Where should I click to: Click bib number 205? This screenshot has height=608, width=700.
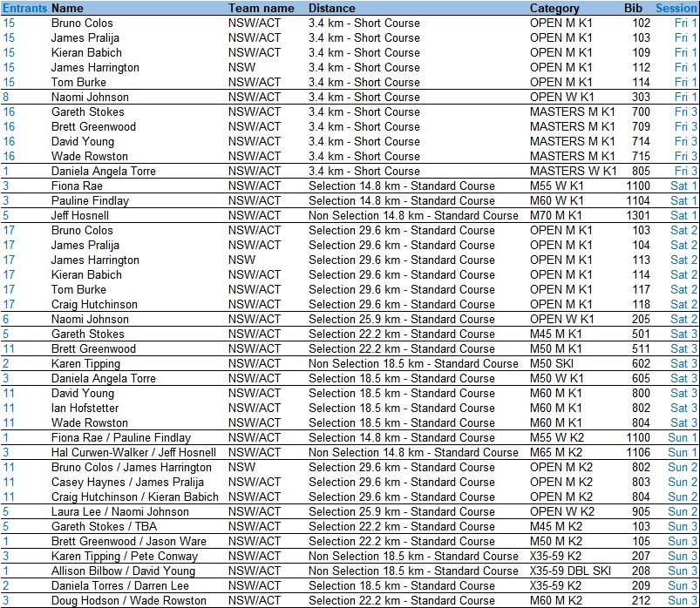click(641, 320)
